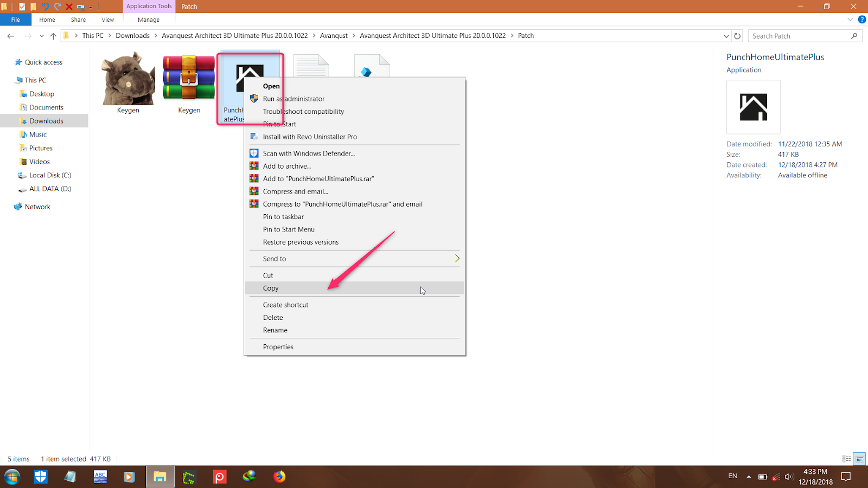The width and height of the screenshot is (868, 488).
Task: Click the Properties icon in the quick access toolbar
Action: click(x=22, y=7)
